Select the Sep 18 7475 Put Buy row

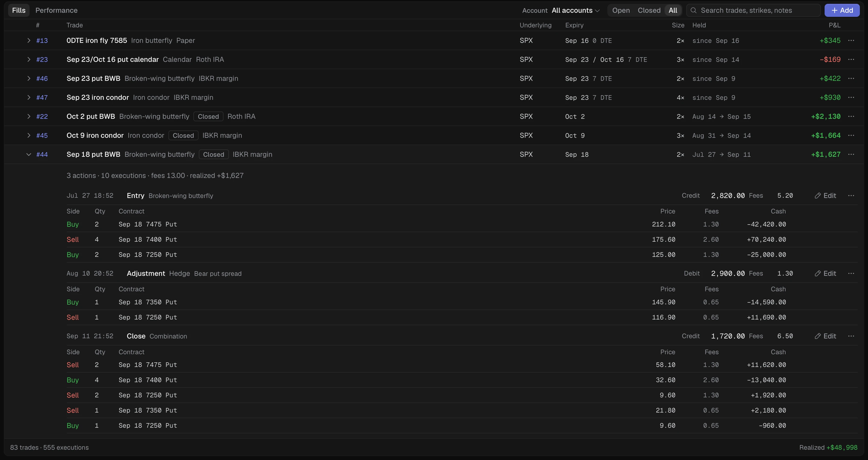(x=462, y=224)
